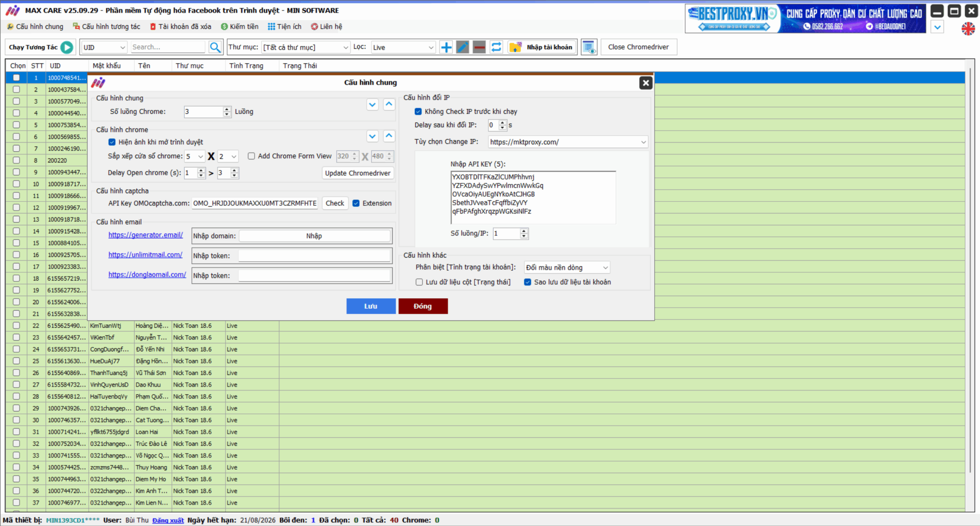
Task: Click the UK flag language icon
Action: tap(968, 29)
